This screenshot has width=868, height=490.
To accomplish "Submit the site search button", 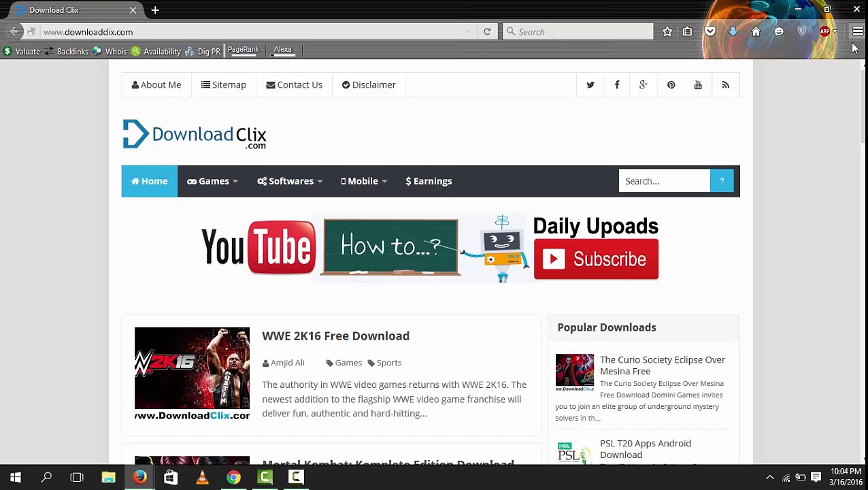I will (x=722, y=181).
